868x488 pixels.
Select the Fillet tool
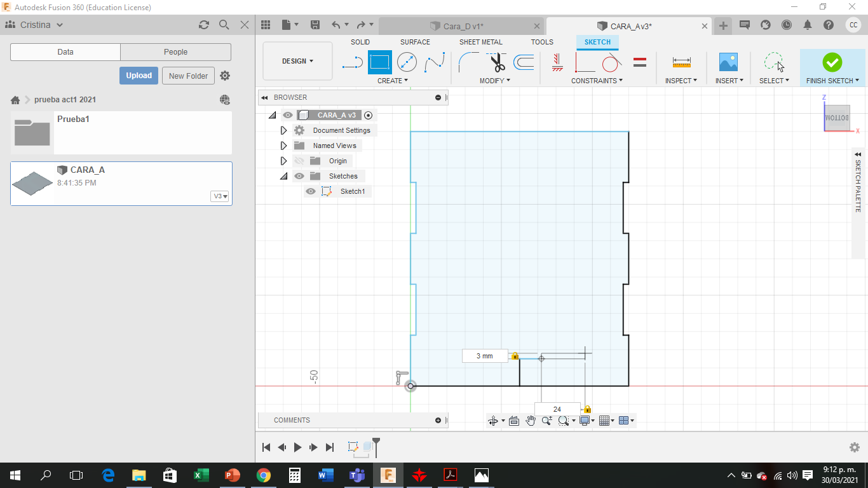click(x=469, y=62)
